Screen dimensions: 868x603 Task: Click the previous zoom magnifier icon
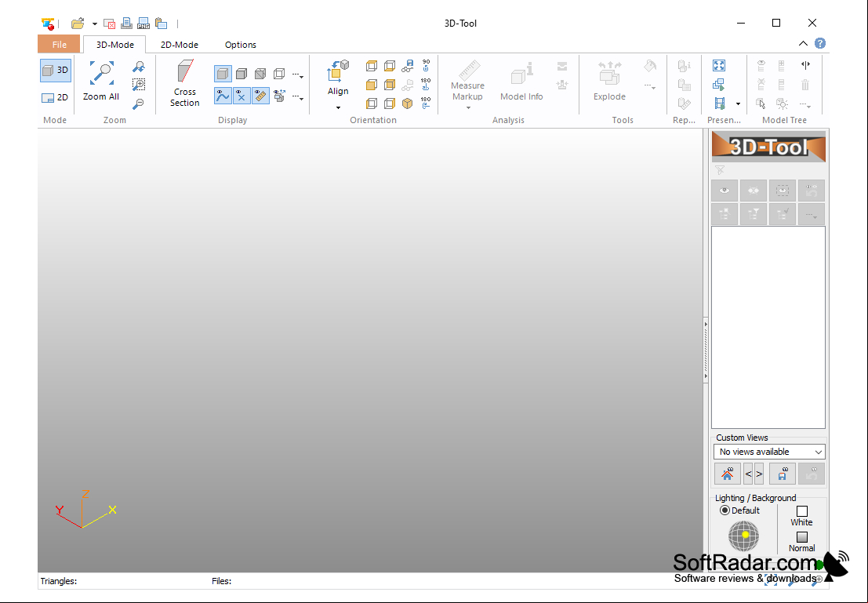(138, 67)
